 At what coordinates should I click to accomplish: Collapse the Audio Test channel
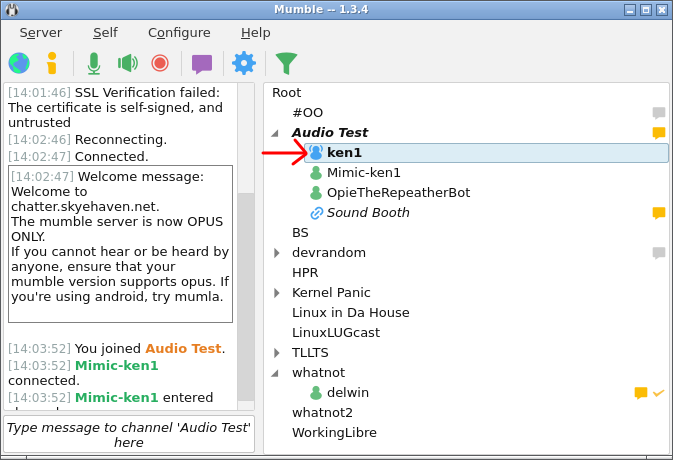275,133
